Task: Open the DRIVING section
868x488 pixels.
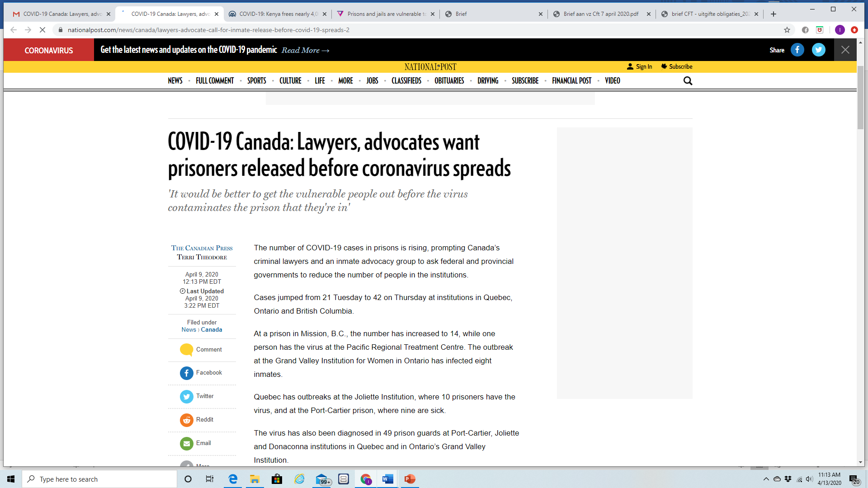Action: [488, 81]
